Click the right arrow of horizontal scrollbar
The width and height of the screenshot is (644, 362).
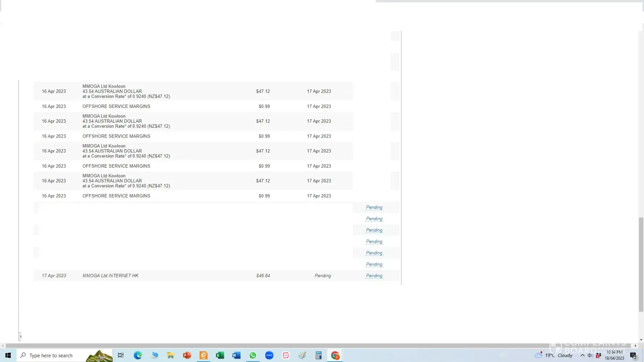tap(635, 346)
